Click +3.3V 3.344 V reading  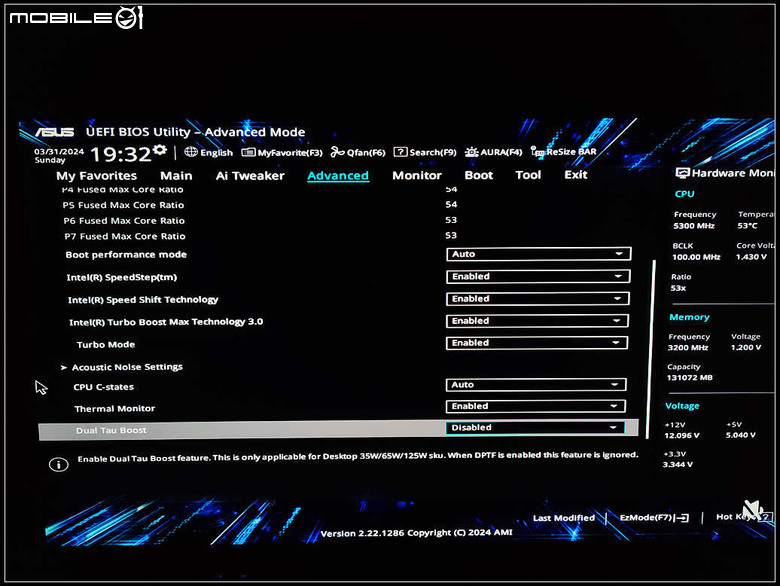[678, 465]
